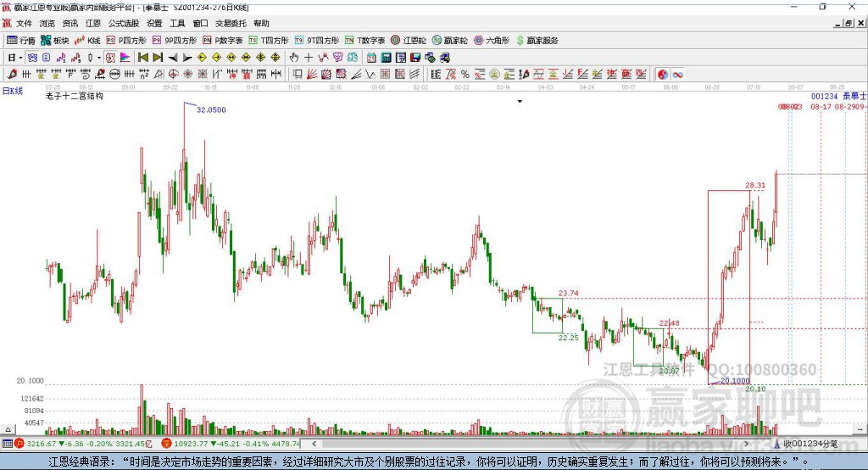Click the 老子十二宫结构 chart label

click(x=75, y=96)
